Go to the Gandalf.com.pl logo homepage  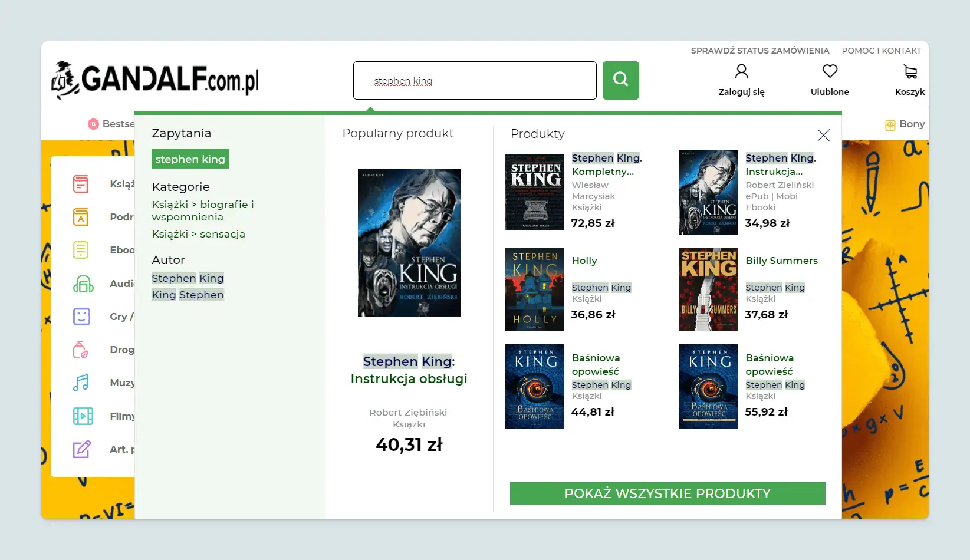[x=155, y=80]
